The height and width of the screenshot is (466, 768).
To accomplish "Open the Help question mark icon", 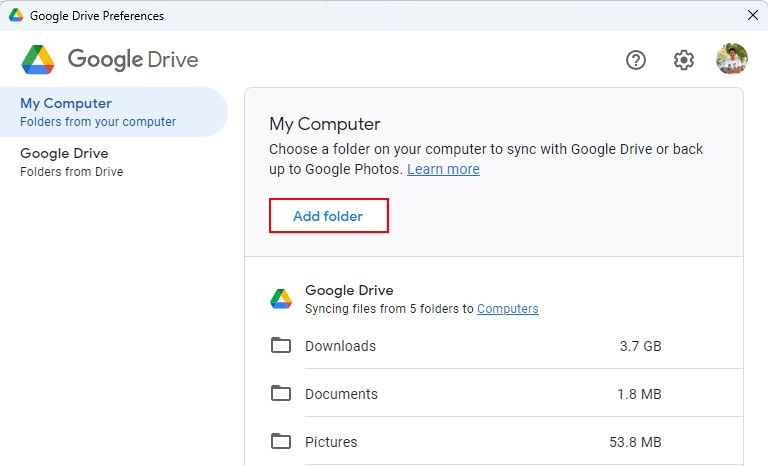I will [636, 60].
